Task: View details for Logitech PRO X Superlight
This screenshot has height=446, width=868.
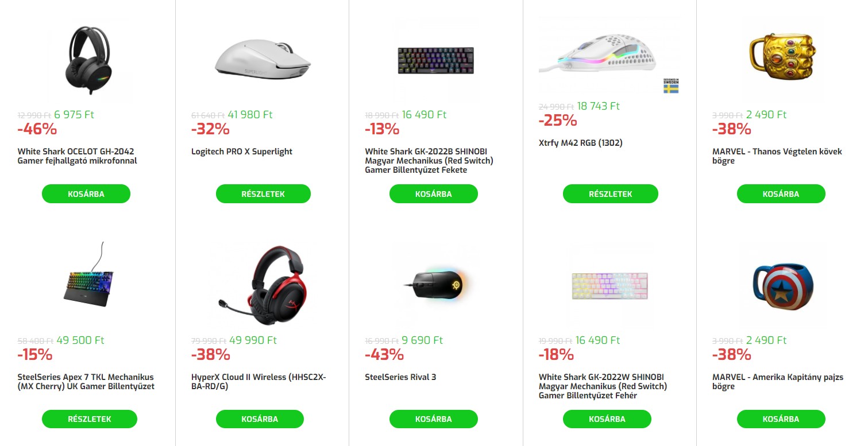Action: point(263,194)
